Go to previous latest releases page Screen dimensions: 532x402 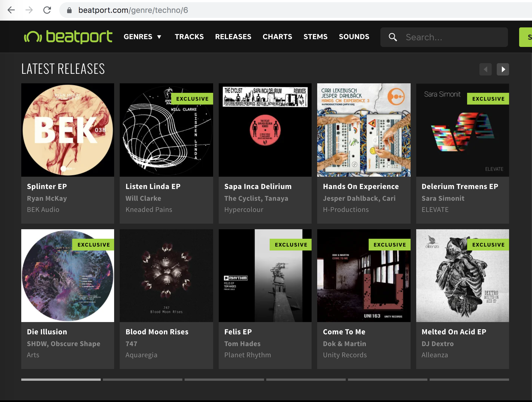(485, 69)
